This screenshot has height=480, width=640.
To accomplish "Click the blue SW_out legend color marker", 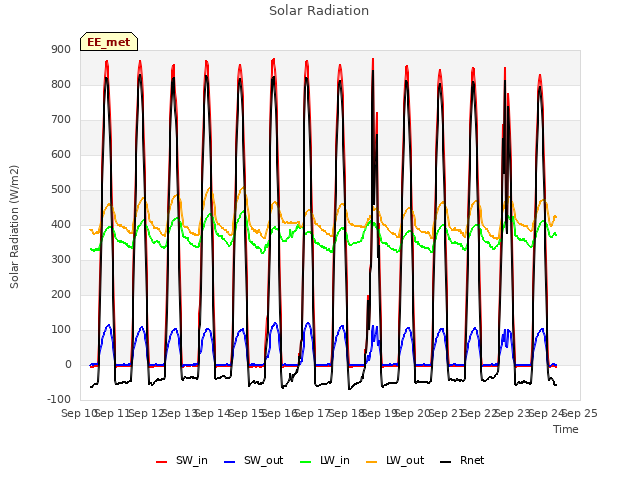I will [x=230, y=462].
